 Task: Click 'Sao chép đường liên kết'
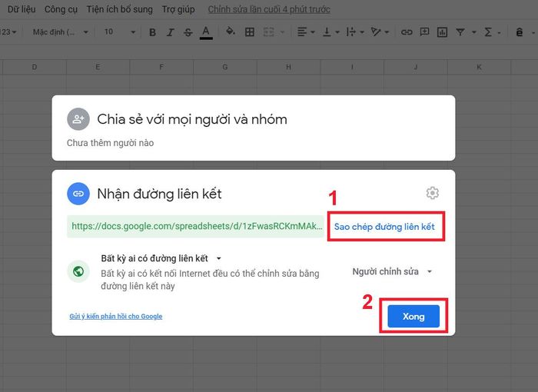(384, 227)
